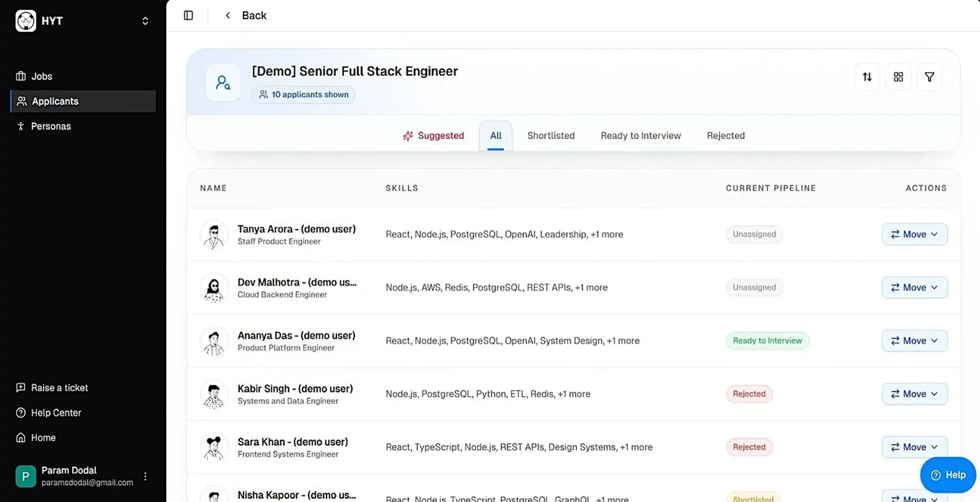Toggle the sidebar panel icon

188,15
